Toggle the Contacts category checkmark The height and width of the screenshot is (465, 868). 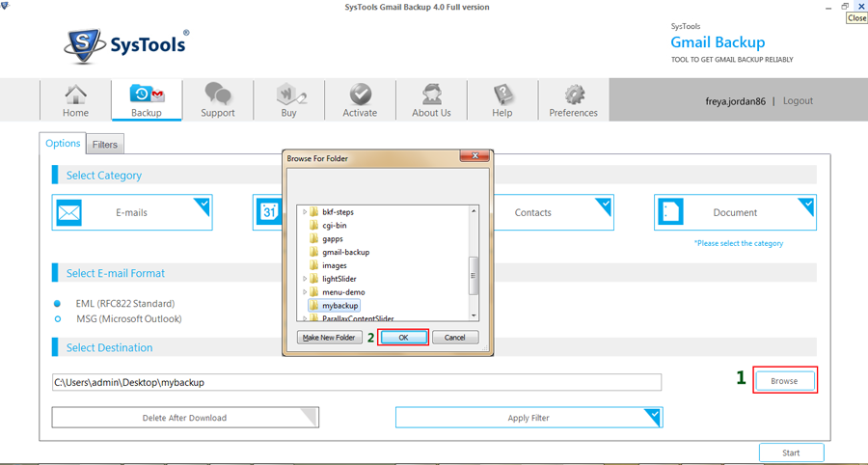(x=604, y=205)
